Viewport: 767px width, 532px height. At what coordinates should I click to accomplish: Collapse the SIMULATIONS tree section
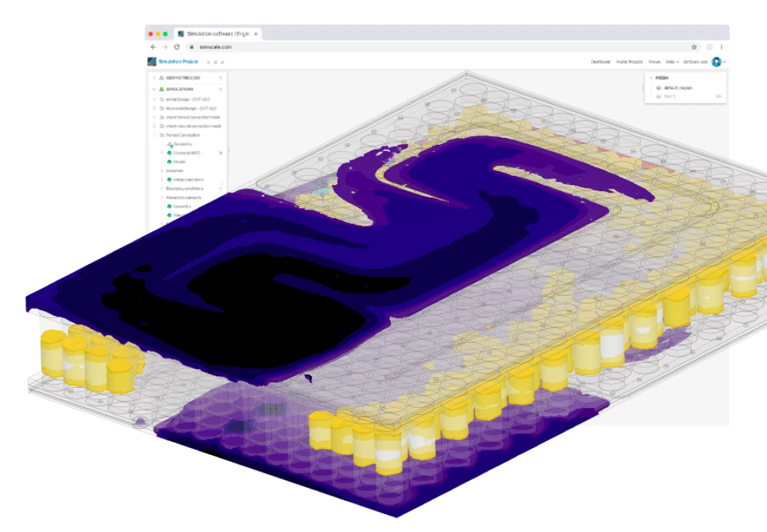click(154, 89)
